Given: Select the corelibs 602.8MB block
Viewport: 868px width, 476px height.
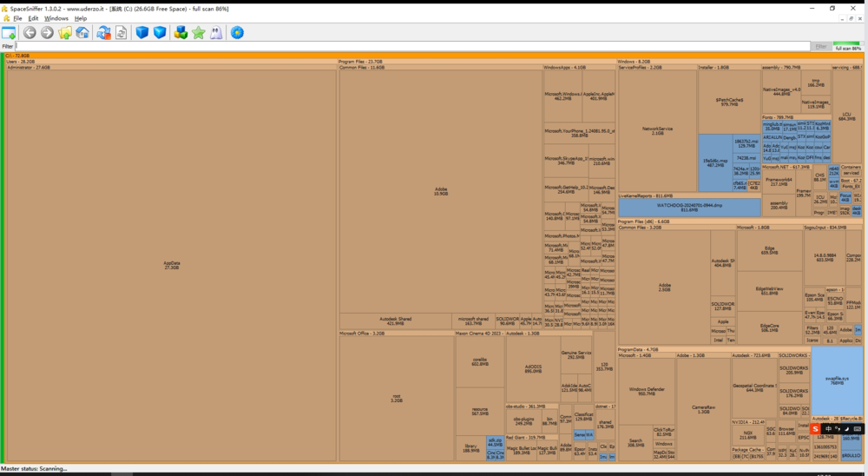Looking at the screenshot, I should point(480,361).
